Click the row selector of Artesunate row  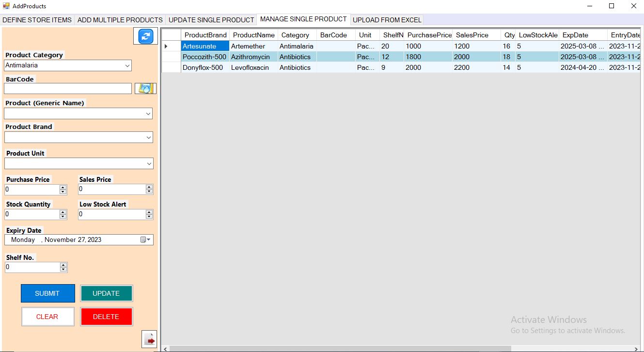click(x=171, y=46)
